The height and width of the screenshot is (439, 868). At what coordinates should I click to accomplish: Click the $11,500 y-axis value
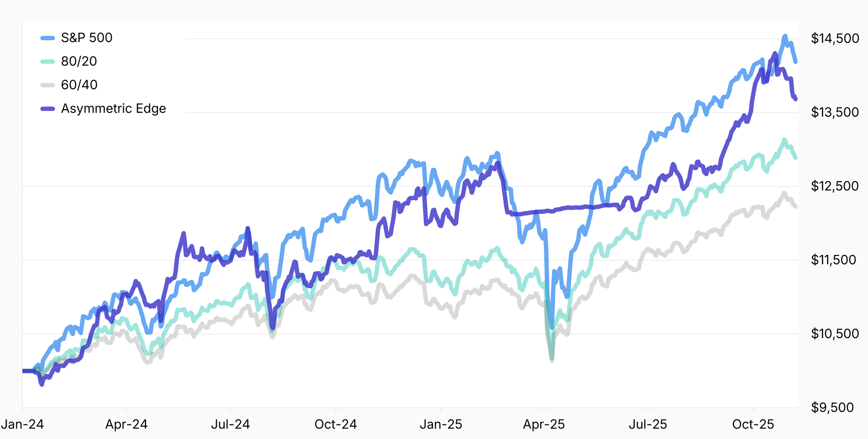pyautogui.click(x=834, y=260)
